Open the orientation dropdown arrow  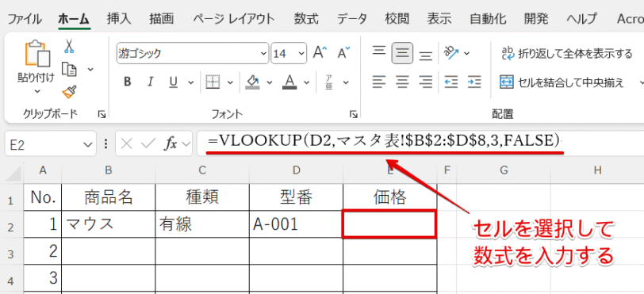coord(467,53)
